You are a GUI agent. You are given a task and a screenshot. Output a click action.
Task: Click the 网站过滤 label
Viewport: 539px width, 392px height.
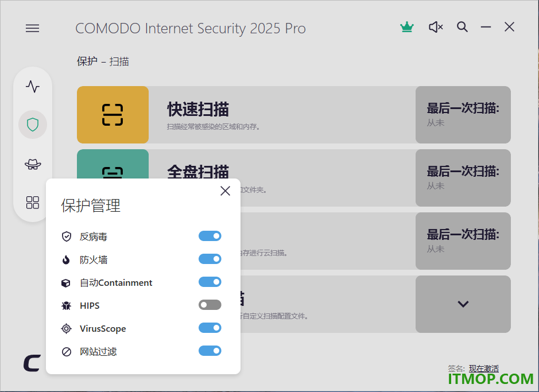tap(98, 352)
